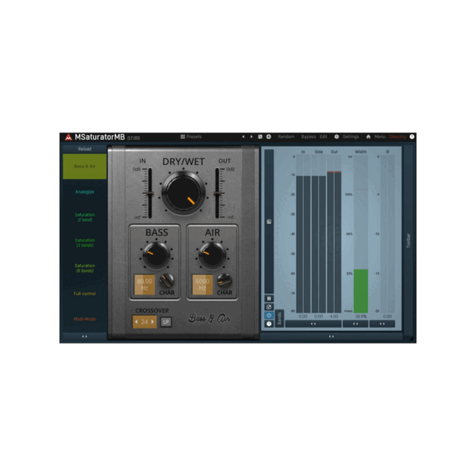The image size is (476, 476).
Task: Click the IN gain slider handle
Action: pyautogui.click(x=150, y=194)
